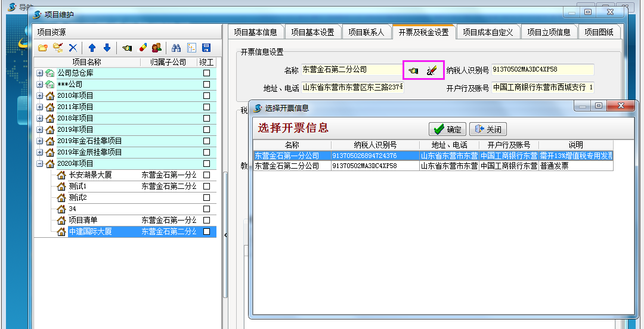Click eraser clear icon beside invoice name field
This screenshot has height=329, width=644.
pos(433,70)
